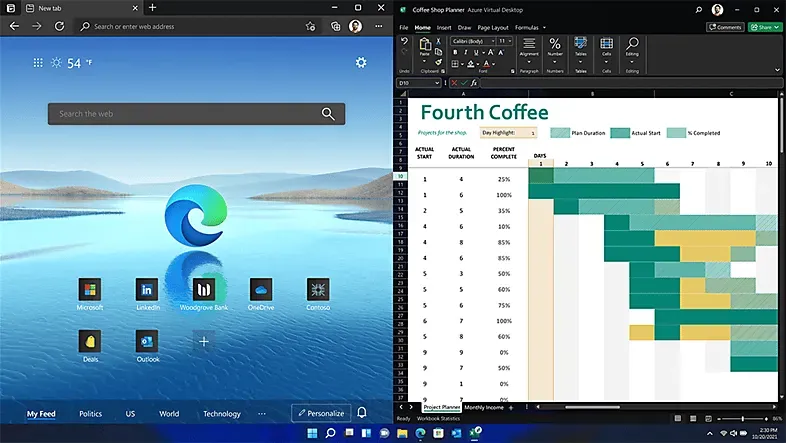
Task: Switch to Page Break Preview in status bar
Action: click(x=708, y=418)
